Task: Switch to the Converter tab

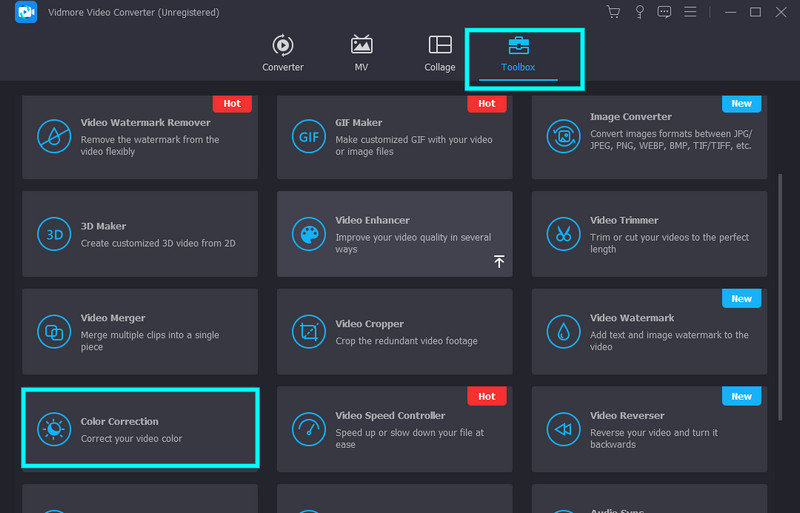Action: point(283,54)
